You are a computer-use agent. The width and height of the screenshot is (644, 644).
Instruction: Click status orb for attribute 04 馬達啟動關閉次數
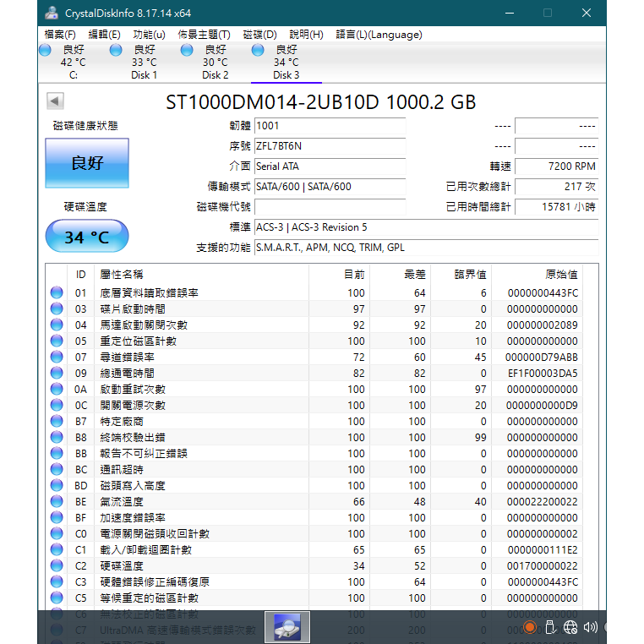pyautogui.click(x=57, y=325)
